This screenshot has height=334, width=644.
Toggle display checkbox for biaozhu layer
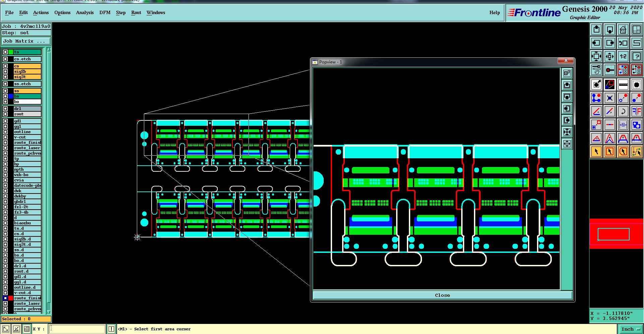click(x=5, y=223)
